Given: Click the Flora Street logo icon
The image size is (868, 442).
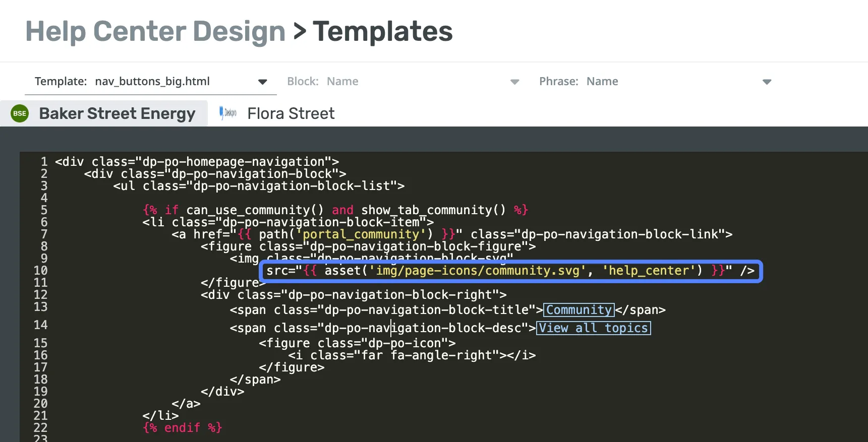Looking at the screenshot, I should coord(228,113).
